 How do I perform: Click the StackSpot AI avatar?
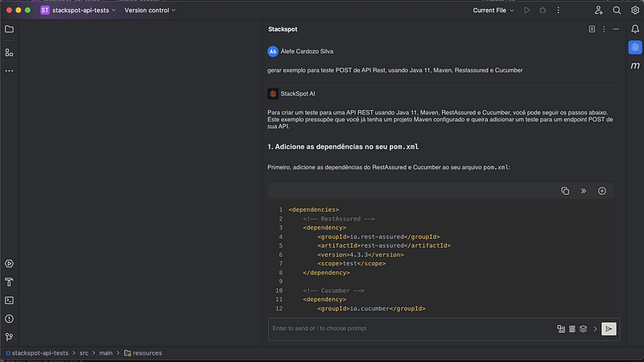click(x=273, y=93)
